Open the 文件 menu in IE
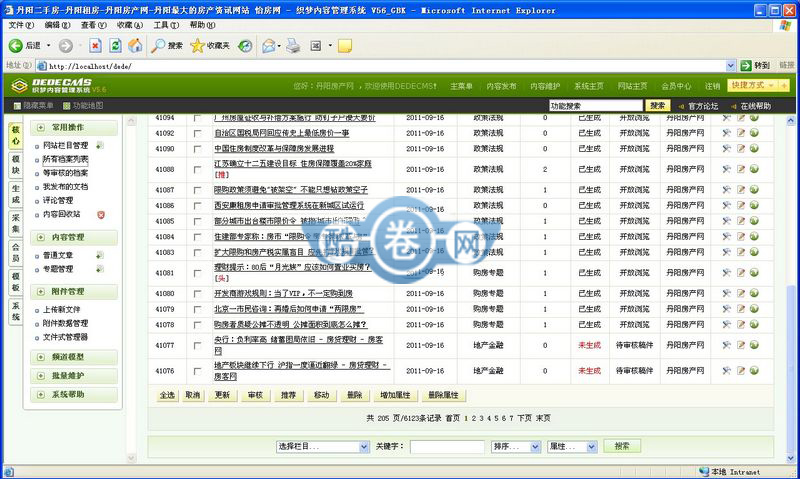 [21, 25]
